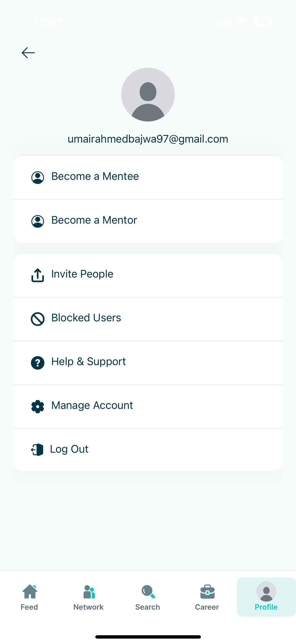This screenshot has width=296, height=644.
Task: Open the Become a Mentee option
Action: [x=95, y=176]
